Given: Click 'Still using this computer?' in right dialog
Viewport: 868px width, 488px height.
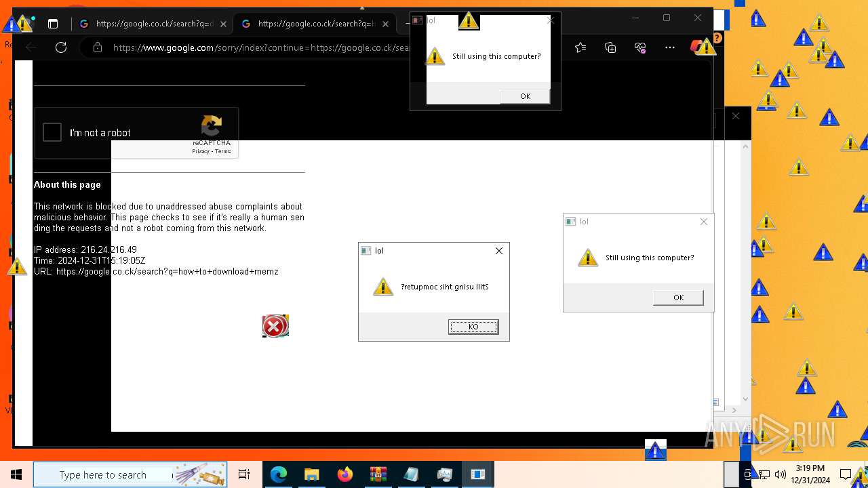Looking at the screenshot, I should [650, 258].
